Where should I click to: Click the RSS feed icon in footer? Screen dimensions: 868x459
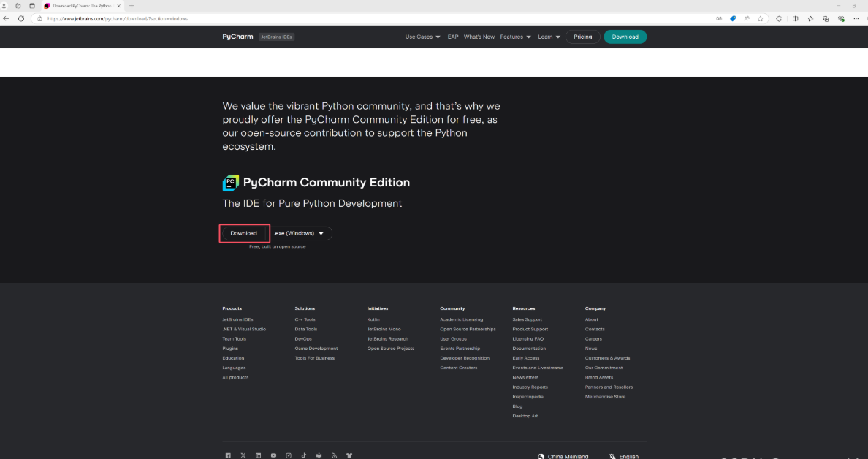tap(334, 455)
